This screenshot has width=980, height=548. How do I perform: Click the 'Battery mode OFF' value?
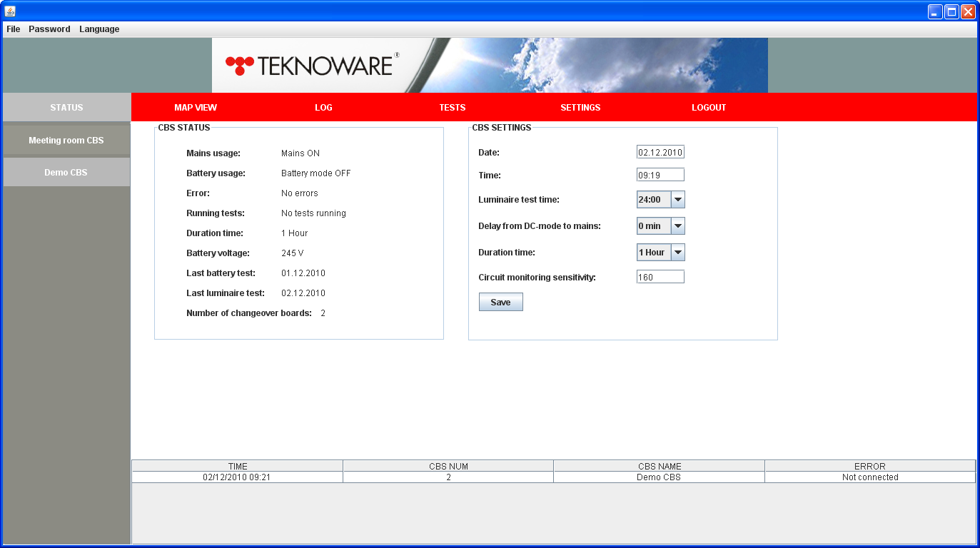click(x=316, y=173)
